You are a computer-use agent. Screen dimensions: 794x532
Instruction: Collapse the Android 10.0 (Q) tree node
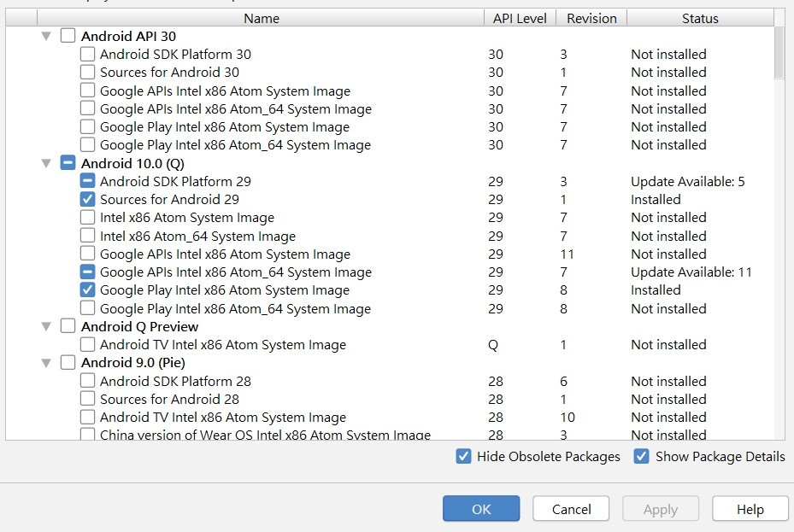tap(46, 163)
